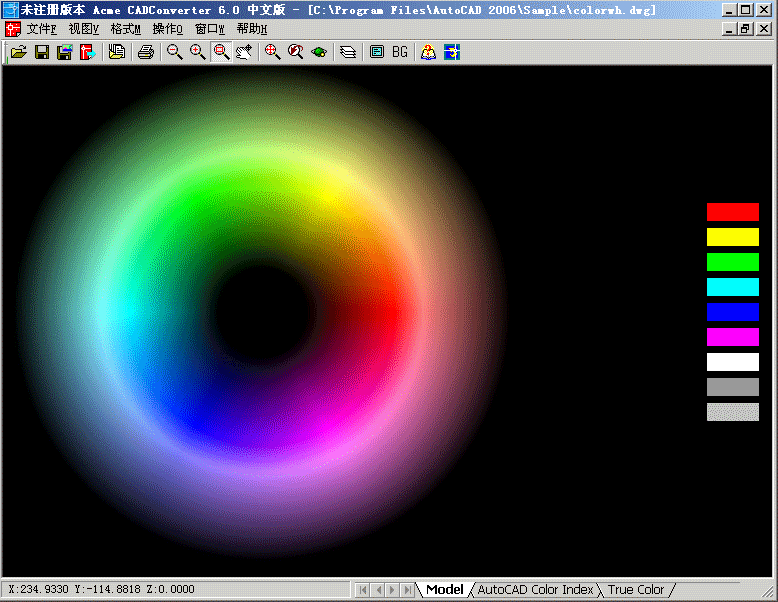Click the Zoom previous magnifier icon
Image resolution: width=778 pixels, height=602 pixels.
point(296,52)
